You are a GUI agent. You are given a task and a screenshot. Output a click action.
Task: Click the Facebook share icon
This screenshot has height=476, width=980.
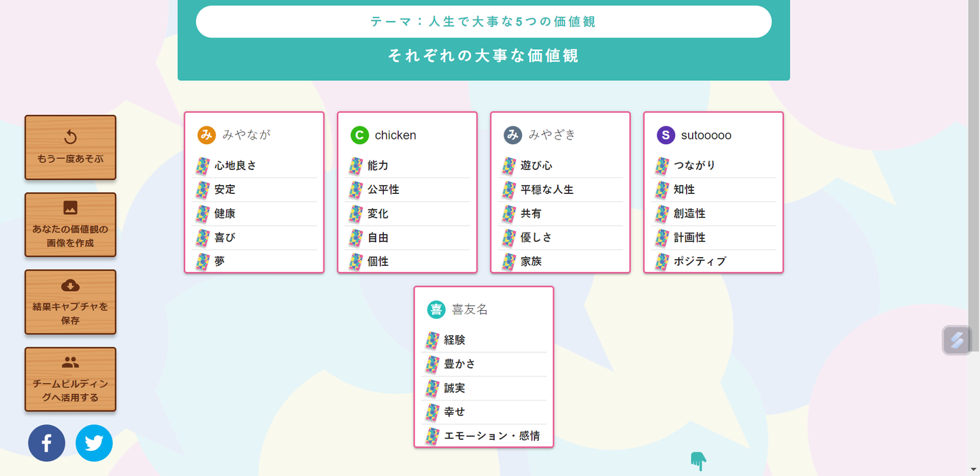tap(46, 443)
